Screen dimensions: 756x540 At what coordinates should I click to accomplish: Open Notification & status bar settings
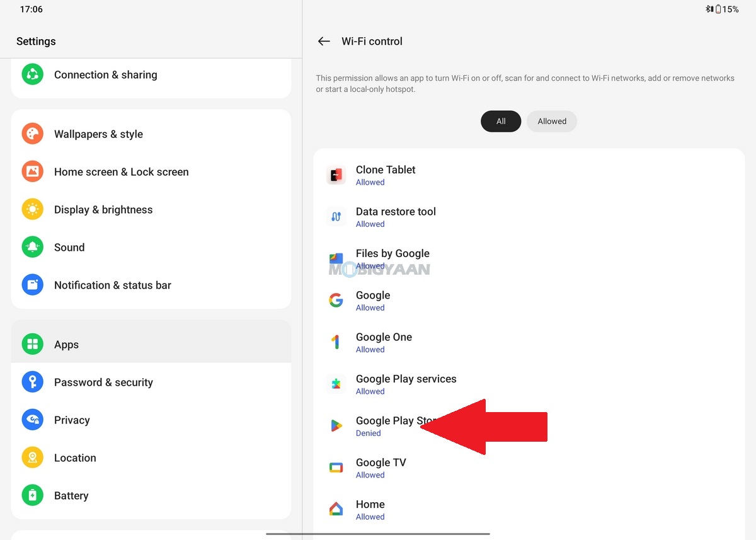coord(112,285)
